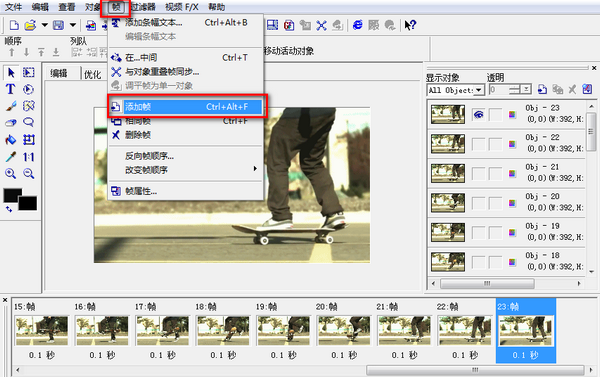Click the transparency spinner arrows
Image resolution: width=600 pixels, height=377 pixels.
[515, 90]
